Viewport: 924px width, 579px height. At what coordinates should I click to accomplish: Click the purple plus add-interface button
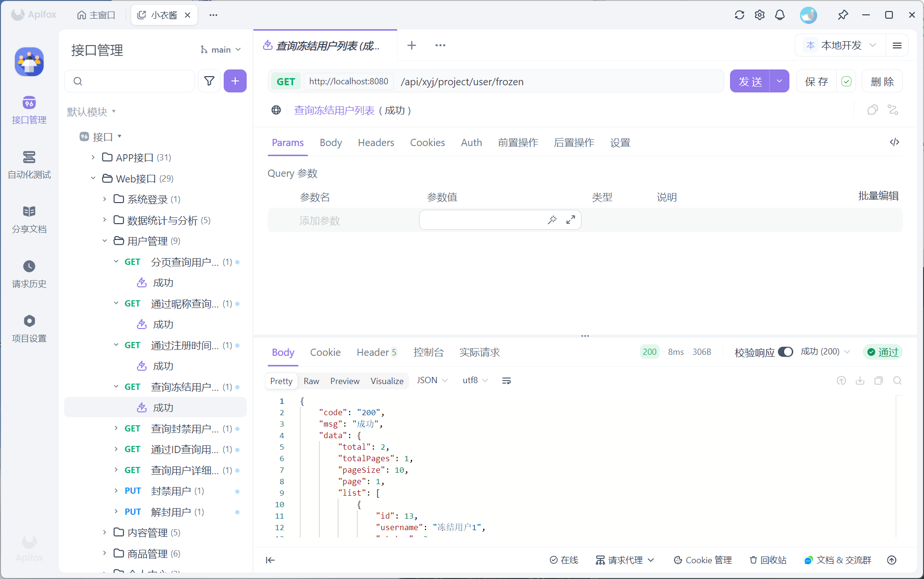[x=235, y=81]
